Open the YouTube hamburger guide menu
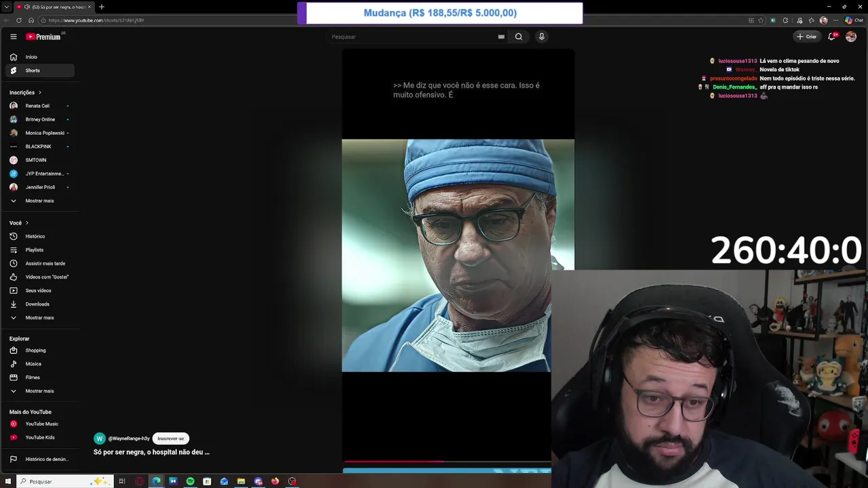The width and height of the screenshot is (868, 488). (13, 37)
